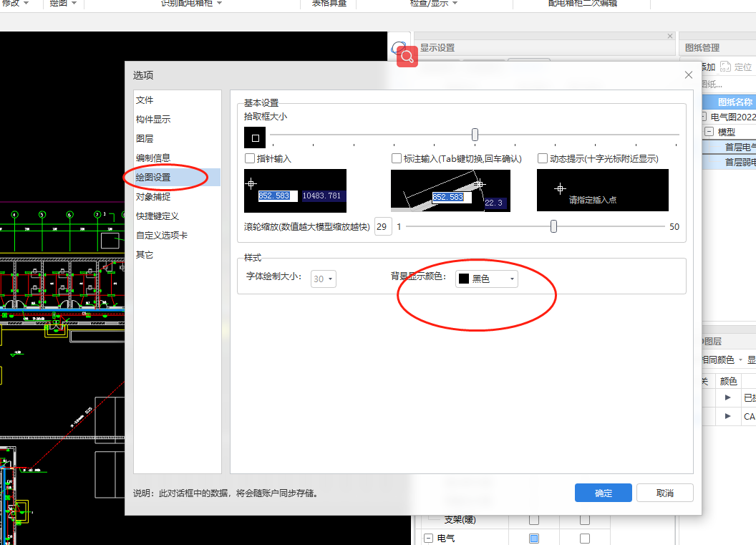Click the 取消 button
Screen dimensions: 756x545
[x=664, y=493]
